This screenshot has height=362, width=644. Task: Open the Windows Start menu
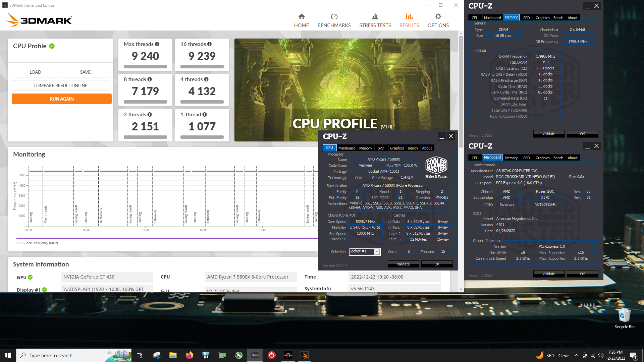(x=8, y=355)
